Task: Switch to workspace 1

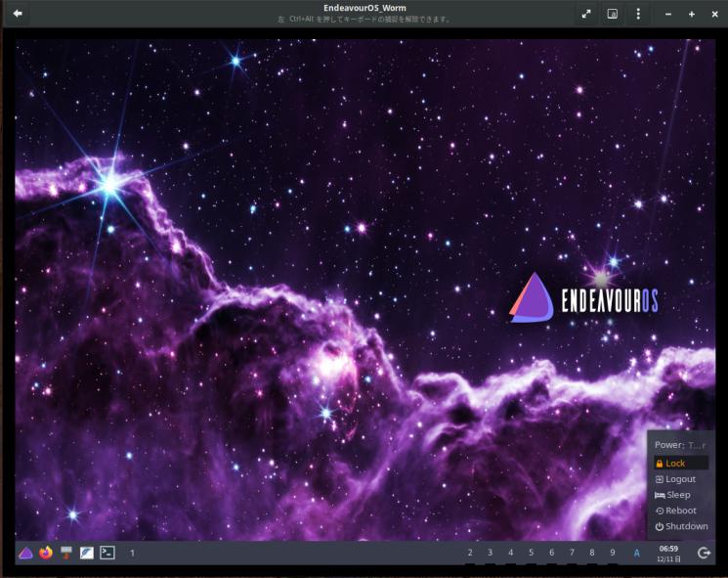Action: 132,553
